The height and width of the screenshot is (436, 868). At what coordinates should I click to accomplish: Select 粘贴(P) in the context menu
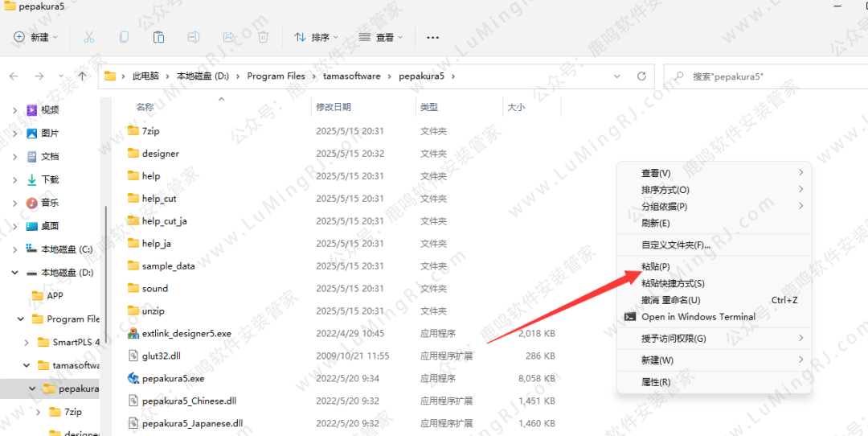point(656,267)
